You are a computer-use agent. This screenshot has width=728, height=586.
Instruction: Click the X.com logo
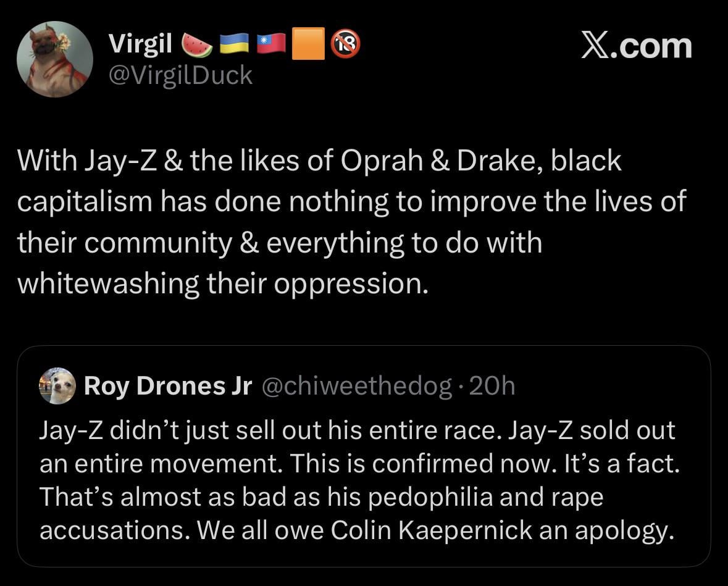pos(636,46)
